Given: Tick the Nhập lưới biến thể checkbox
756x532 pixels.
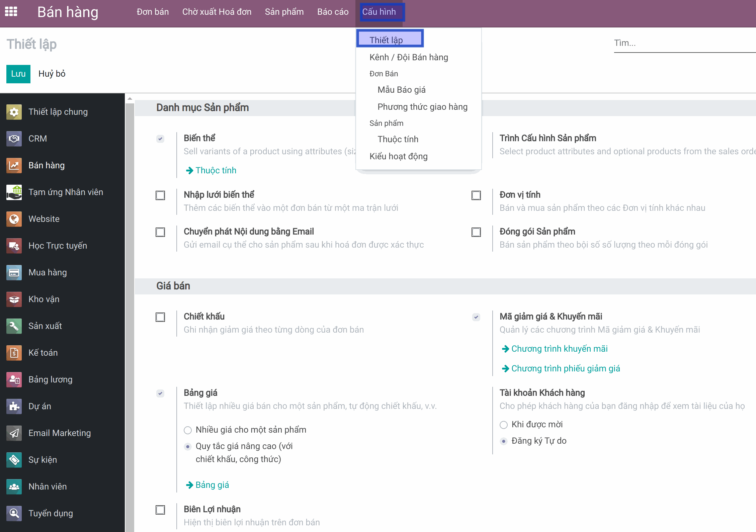Looking at the screenshot, I should coord(160,195).
